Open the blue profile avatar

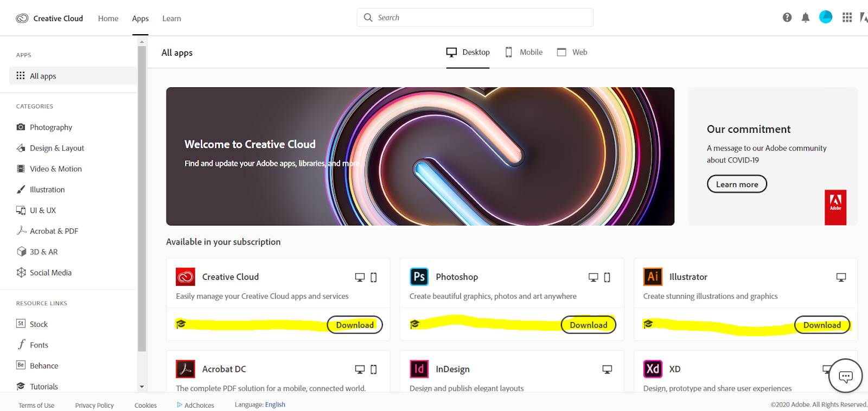(826, 17)
